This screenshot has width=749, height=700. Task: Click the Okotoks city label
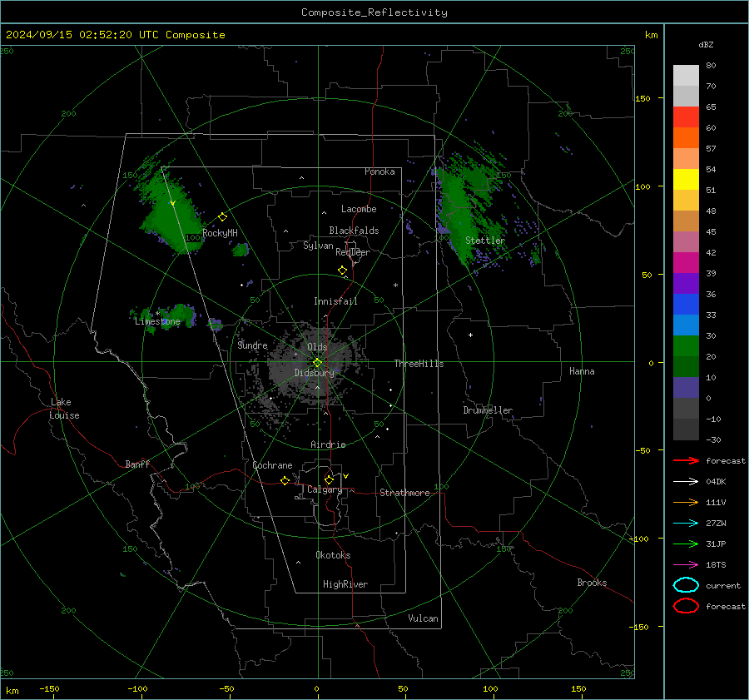tap(333, 555)
